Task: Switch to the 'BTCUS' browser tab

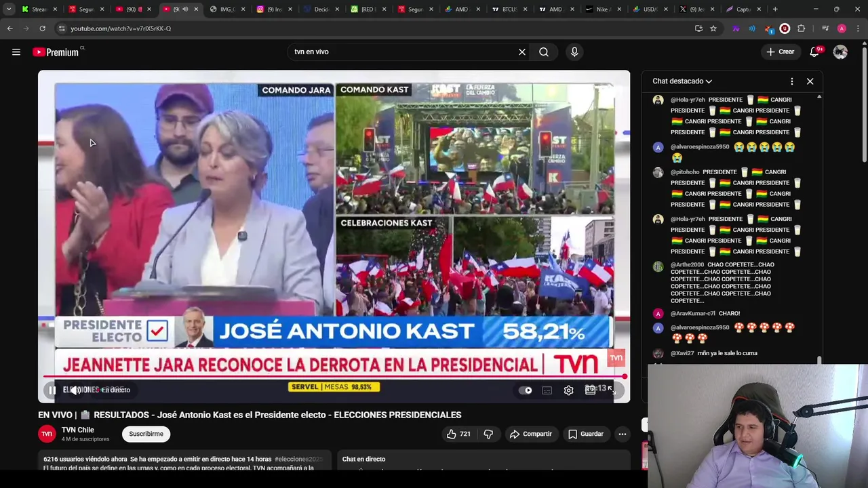Action: click(509, 9)
